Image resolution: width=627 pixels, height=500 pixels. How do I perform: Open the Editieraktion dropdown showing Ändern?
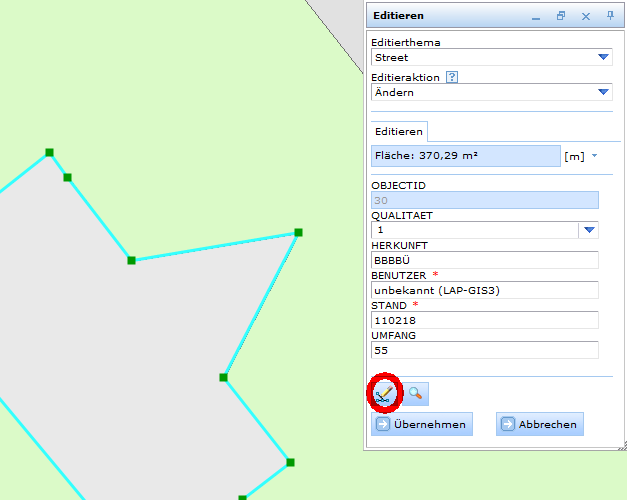(x=492, y=92)
